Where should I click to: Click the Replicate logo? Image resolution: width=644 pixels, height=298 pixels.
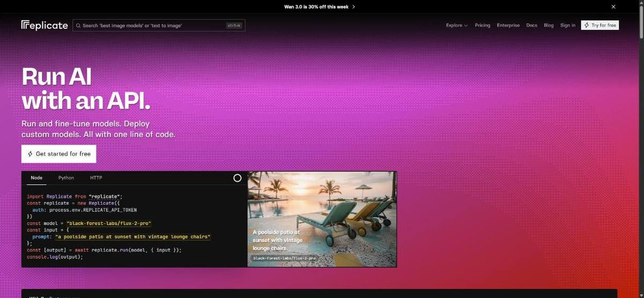pyautogui.click(x=45, y=25)
